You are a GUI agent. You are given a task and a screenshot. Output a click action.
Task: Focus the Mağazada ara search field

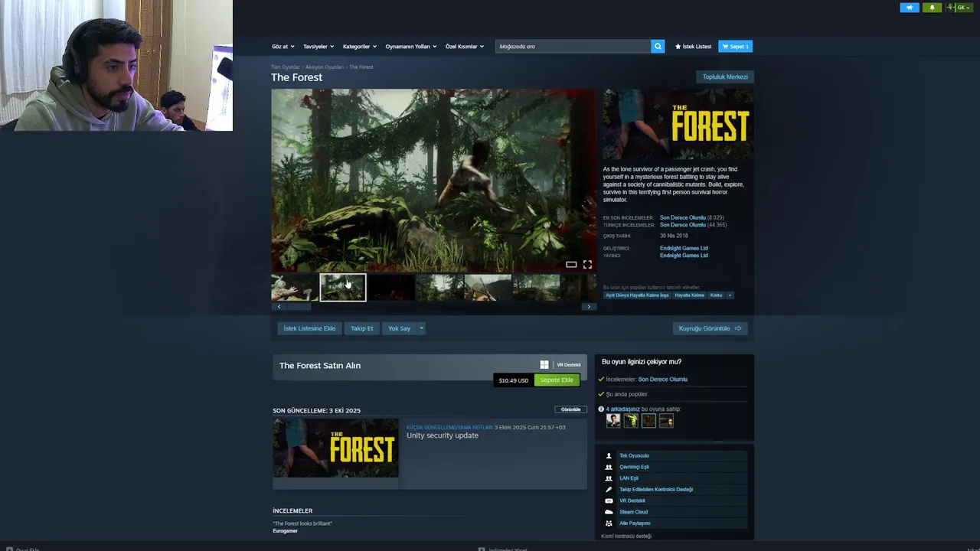tap(573, 47)
